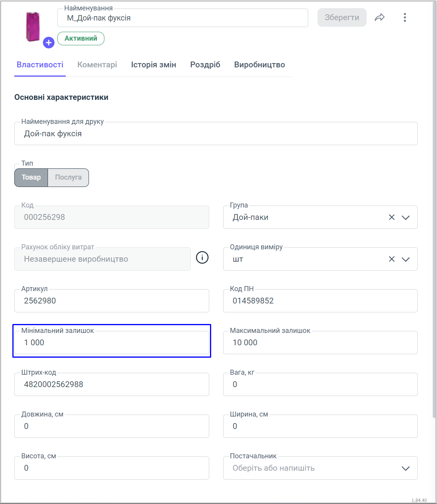Toggle the Активний status badge
The image size is (437, 504).
tap(81, 39)
